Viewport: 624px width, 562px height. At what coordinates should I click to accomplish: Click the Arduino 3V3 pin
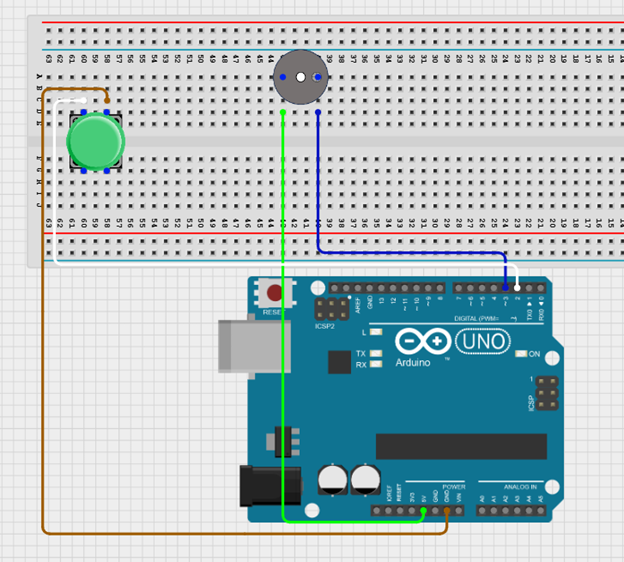click(412, 510)
